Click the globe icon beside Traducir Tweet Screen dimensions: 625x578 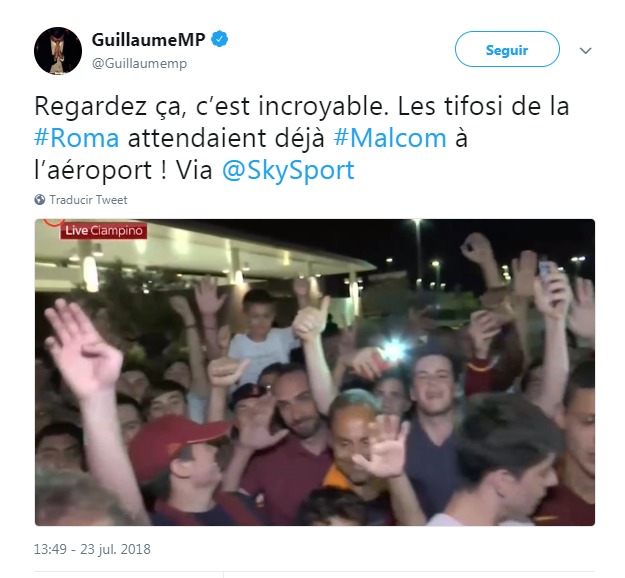pos(39,199)
